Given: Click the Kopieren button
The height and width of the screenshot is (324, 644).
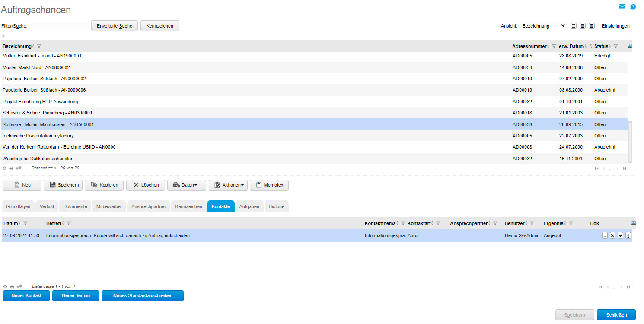Looking at the screenshot, I should [x=104, y=185].
